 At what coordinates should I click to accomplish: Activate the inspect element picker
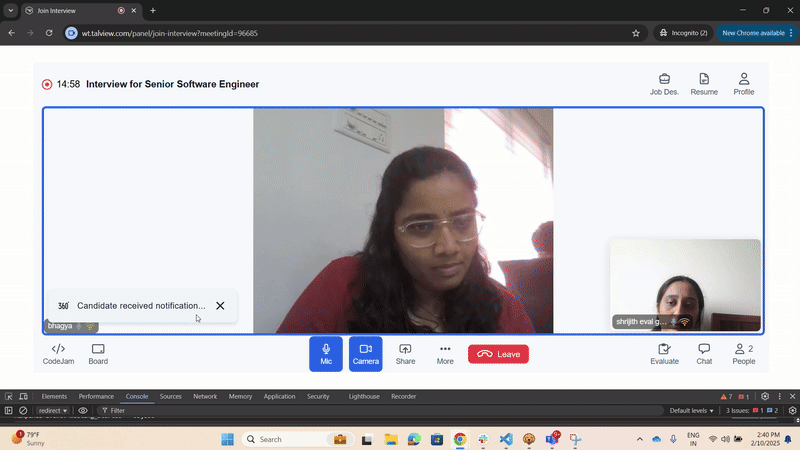[9, 396]
